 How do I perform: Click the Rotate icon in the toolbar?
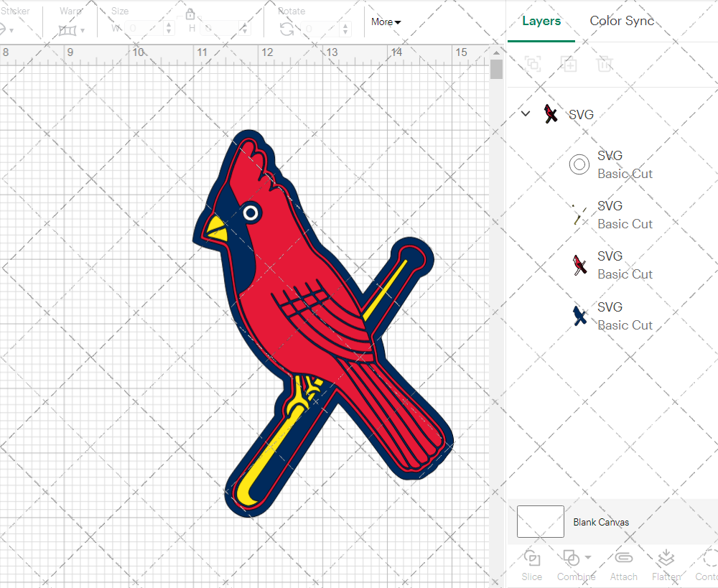[286, 29]
